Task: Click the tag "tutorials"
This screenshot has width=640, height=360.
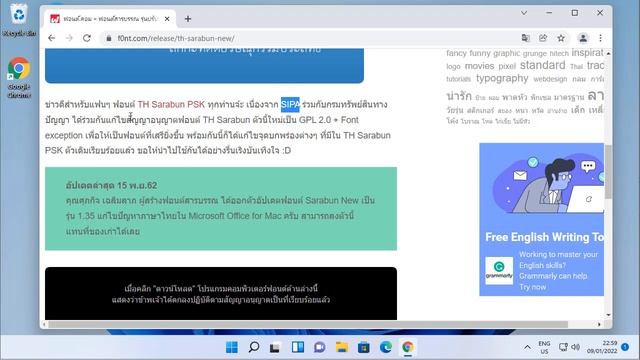Action: 458,79
